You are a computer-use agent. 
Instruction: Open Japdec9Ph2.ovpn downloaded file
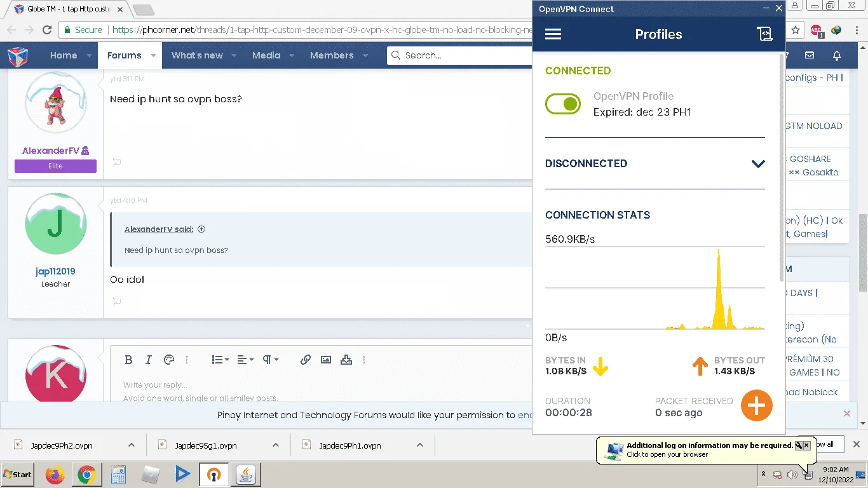pos(62,445)
